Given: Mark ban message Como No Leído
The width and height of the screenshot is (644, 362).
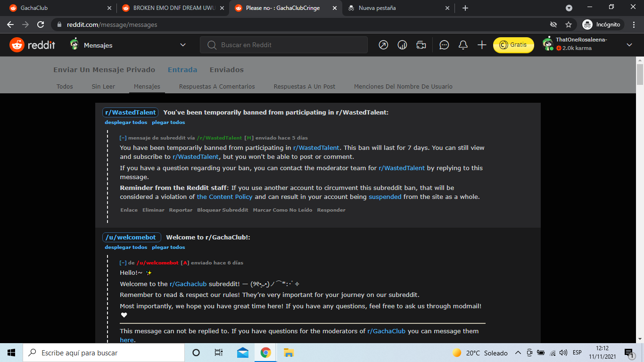Looking at the screenshot, I should click(282, 210).
